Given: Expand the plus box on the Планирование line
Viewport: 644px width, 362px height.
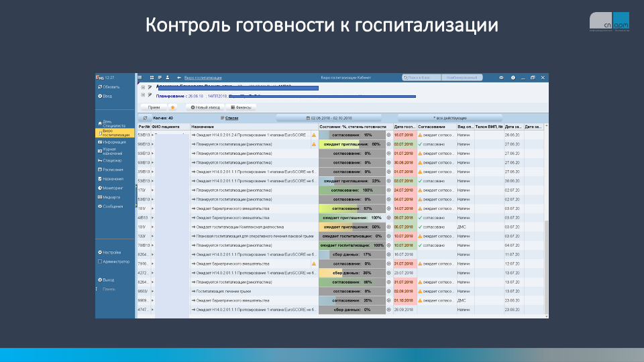Looking at the screenshot, I should click(143, 95).
